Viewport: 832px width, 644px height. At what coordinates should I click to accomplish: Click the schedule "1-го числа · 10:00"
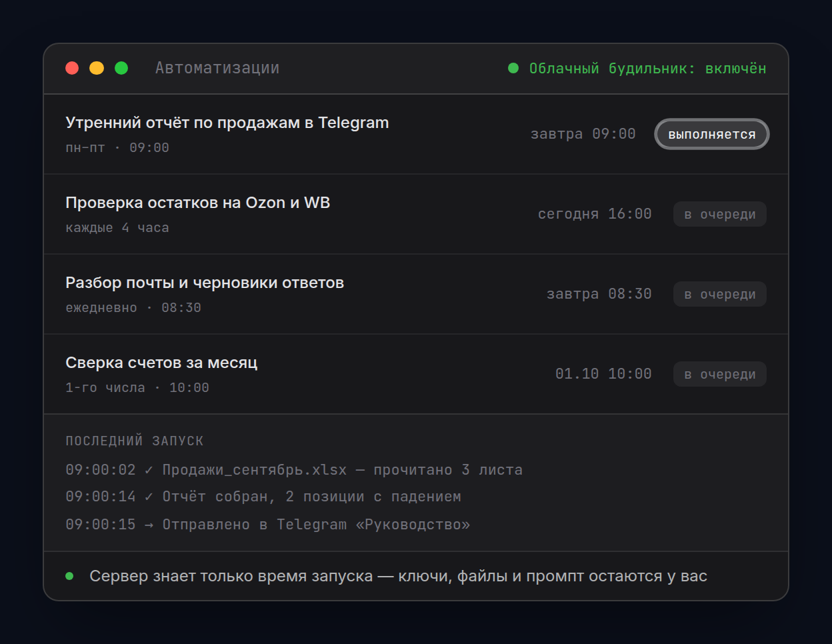pyautogui.click(x=137, y=388)
